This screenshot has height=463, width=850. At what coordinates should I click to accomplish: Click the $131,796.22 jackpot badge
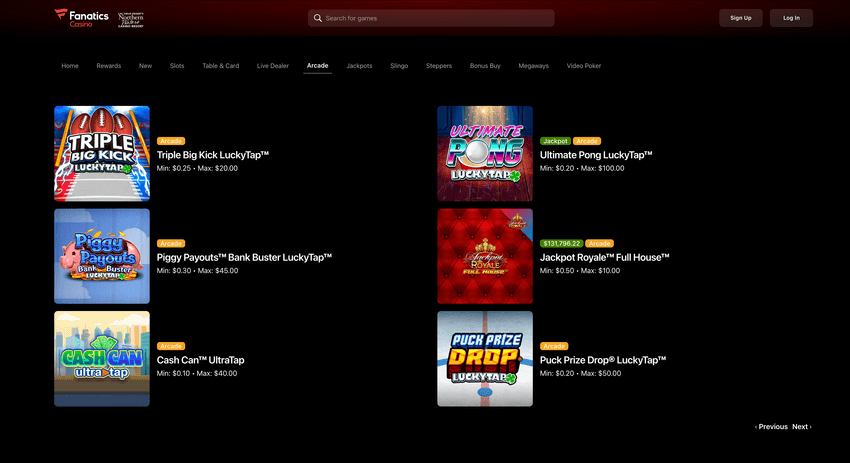tap(562, 243)
